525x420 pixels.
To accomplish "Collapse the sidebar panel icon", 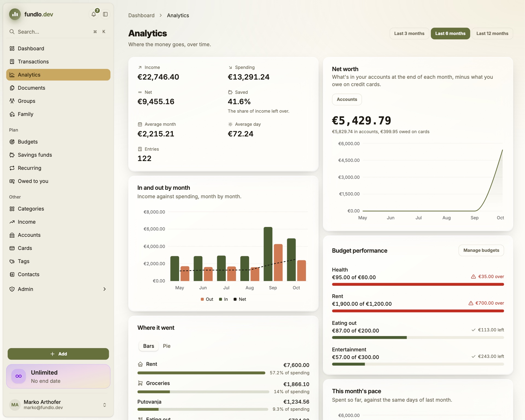I will pos(105,14).
